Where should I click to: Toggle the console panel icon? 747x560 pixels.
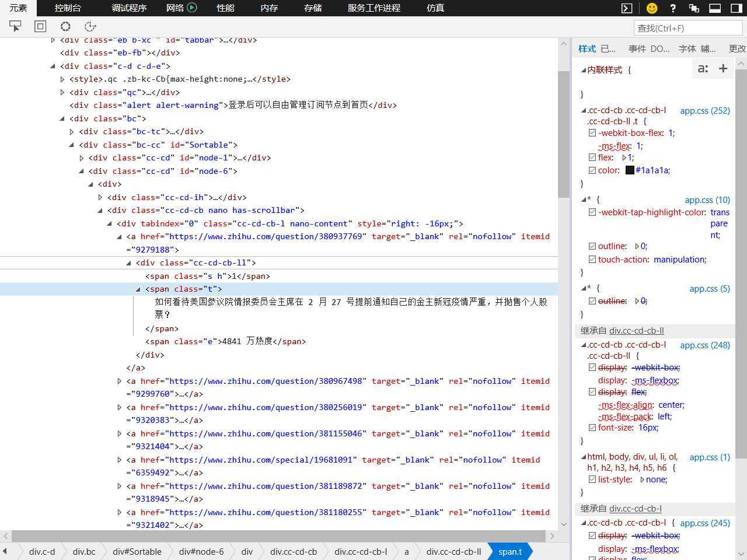point(627,8)
